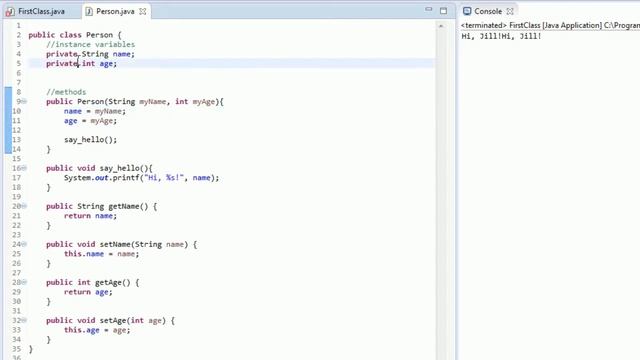This screenshot has height=360, width=640.
Task: Click the Person.java file icon
Action: pos(89,11)
